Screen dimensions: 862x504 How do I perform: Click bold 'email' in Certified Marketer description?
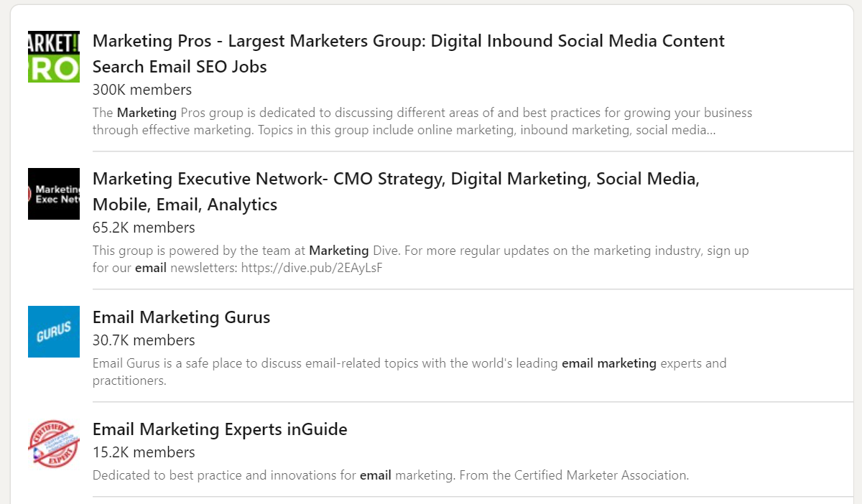point(376,475)
